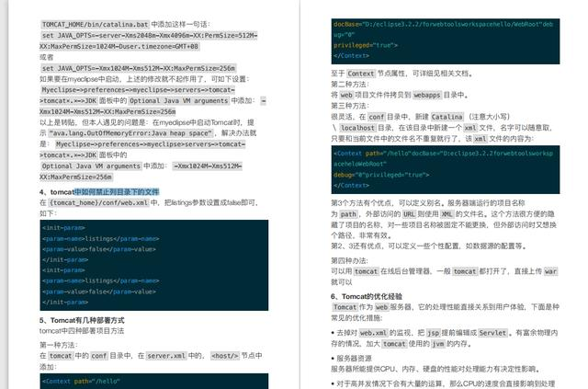Click the web.xml code in 去掉对 bullet
Screen dimensions: 588x389
coord(373,333)
